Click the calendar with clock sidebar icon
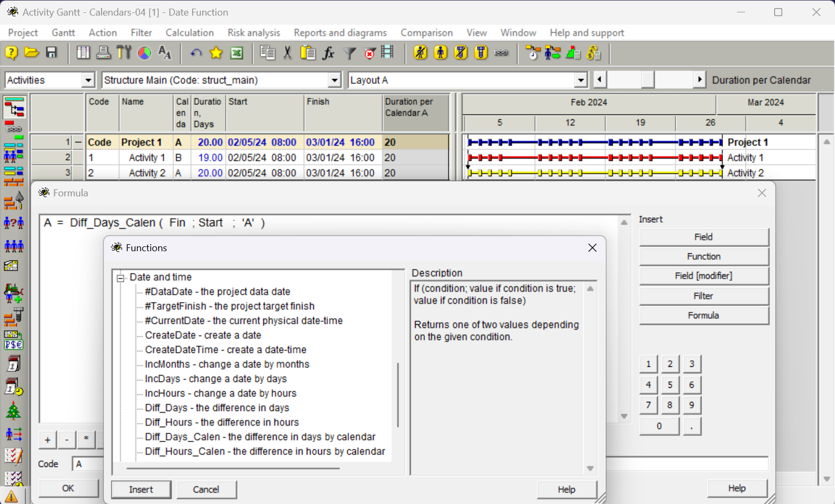 click(13, 387)
